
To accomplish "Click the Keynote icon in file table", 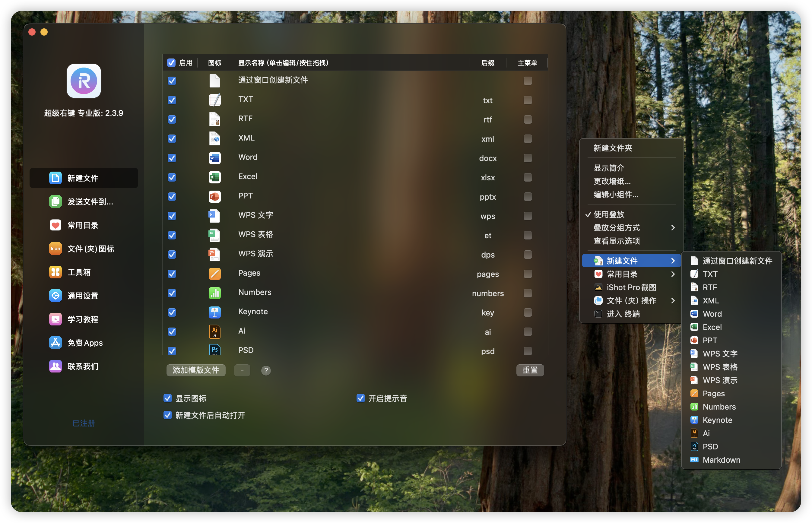I will pos(215,312).
